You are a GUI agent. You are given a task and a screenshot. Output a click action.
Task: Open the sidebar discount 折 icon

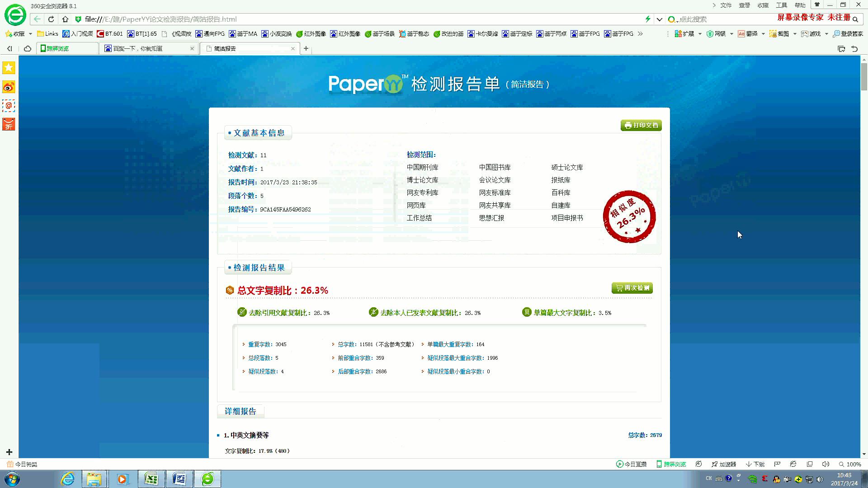(x=9, y=124)
